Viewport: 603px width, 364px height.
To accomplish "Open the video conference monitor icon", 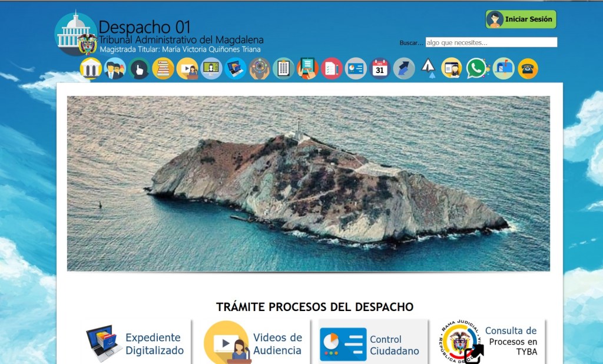I will click(211, 69).
